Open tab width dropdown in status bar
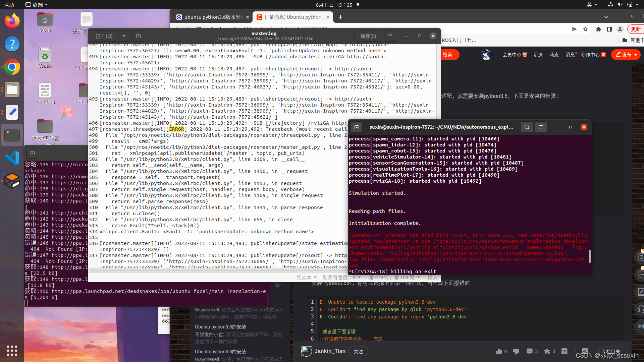Viewport: 644px width, 362px height. pyautogui.click(x=341, y=278)
